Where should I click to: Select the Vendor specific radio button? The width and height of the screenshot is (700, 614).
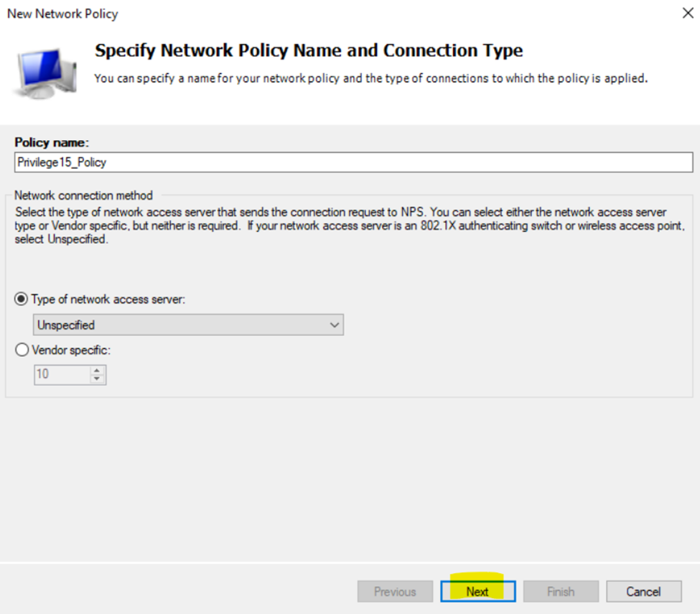coord(22,350)
